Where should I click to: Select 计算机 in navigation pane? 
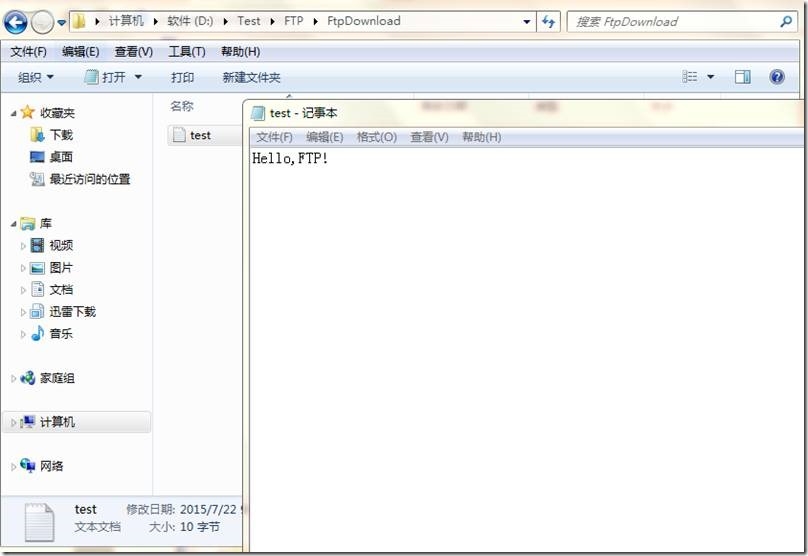[57, 422]
